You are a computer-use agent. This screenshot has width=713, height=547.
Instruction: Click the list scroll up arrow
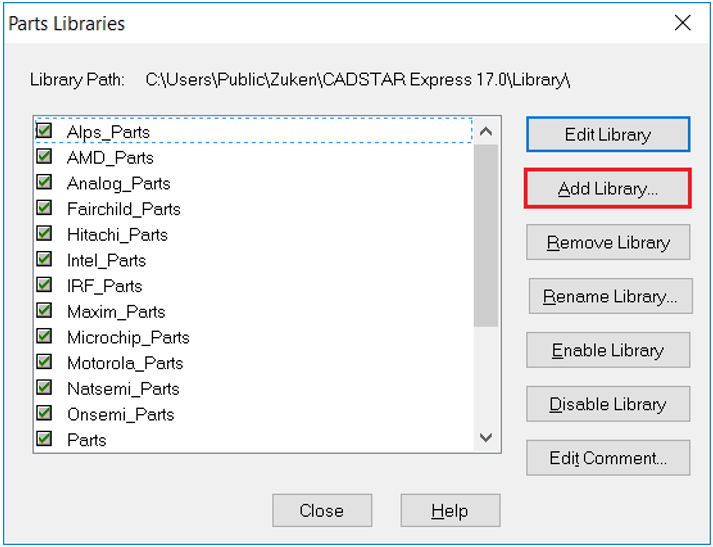[x=486, y=131]
